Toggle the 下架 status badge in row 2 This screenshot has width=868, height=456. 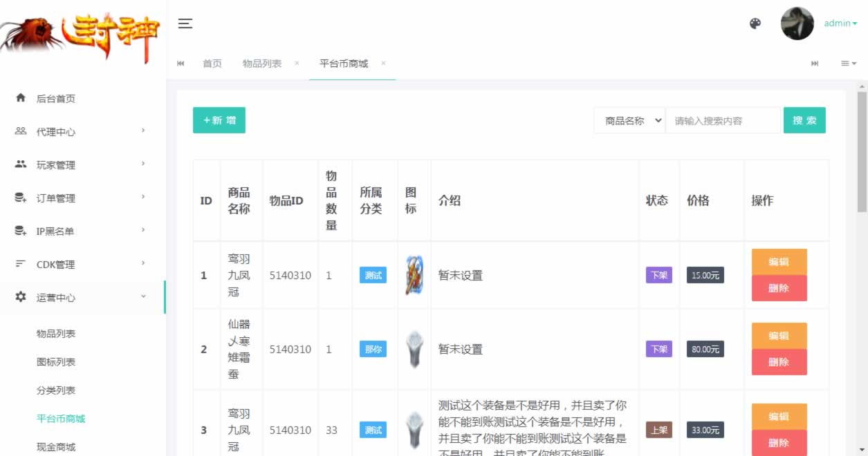[x=658, y=349]
